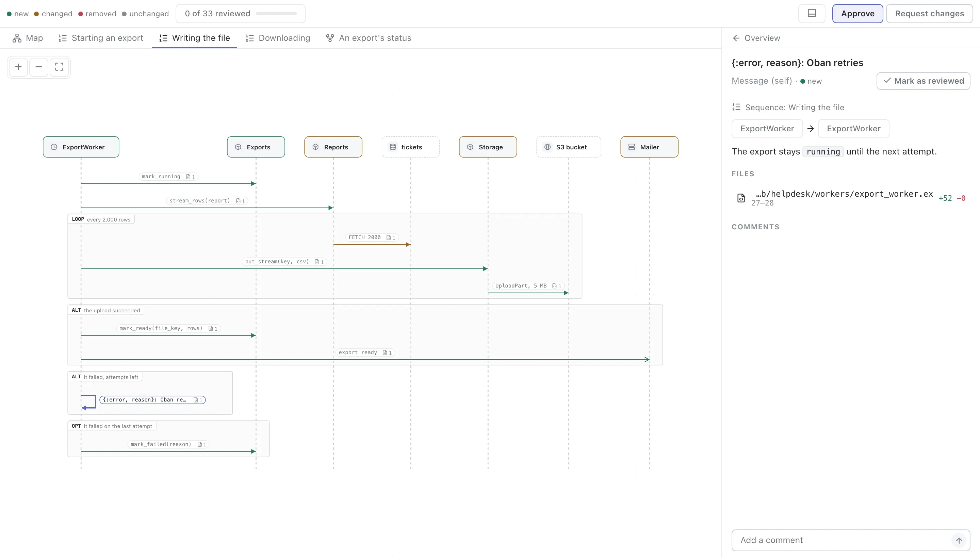
Task: Mark this message as reviewed
Action: (923, 81)
